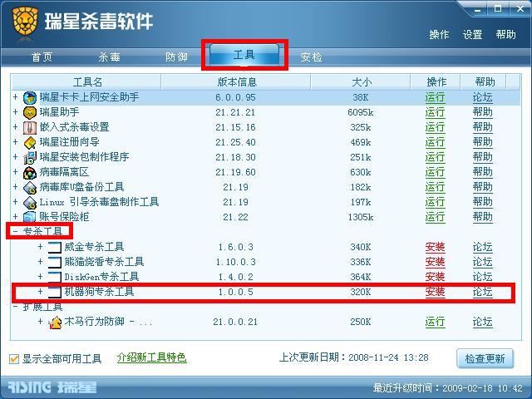The width and height of the screenshot is (532, 399).
Task: Open the 帮助 menu in the title bar
Action: pyautogui.click(x=506, y=35)
